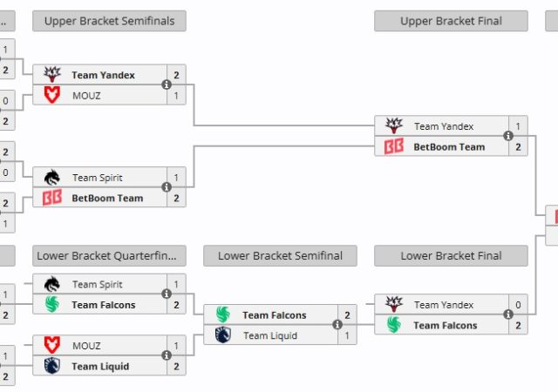This screenshot has width=558, height=392.
Task: Click Team Spirit logo in Upper Bracket Semifinals
Action: click(51, 178)
